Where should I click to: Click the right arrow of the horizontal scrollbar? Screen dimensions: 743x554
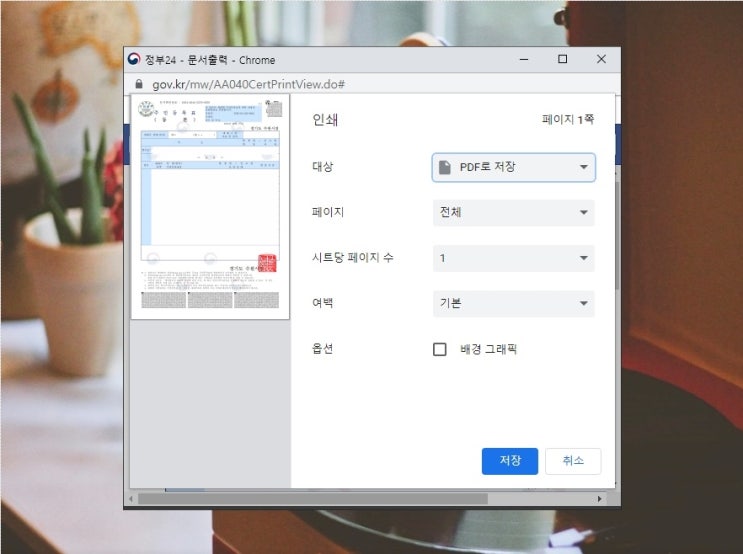tap(599, 499)
